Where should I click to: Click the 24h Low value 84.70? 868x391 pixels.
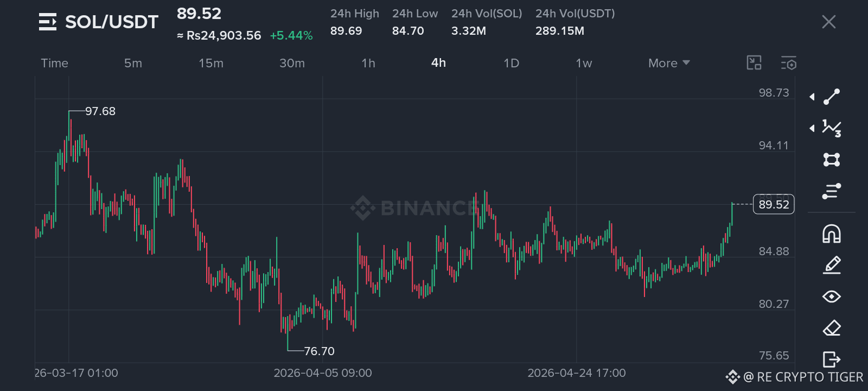408,31
